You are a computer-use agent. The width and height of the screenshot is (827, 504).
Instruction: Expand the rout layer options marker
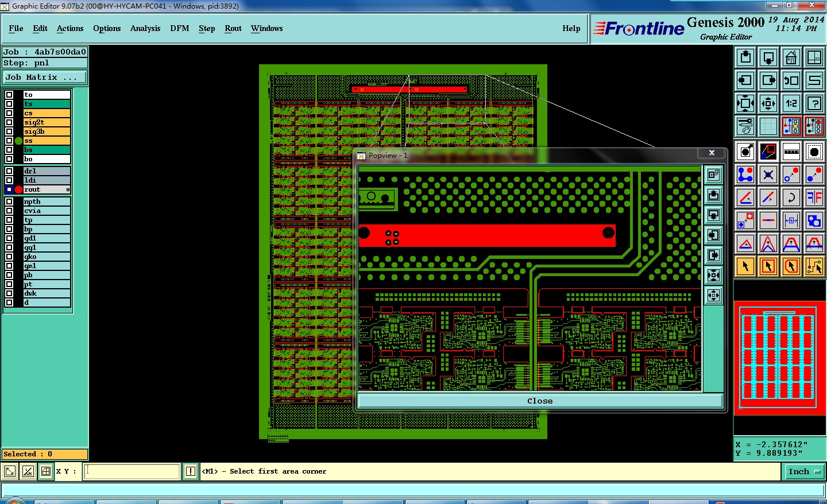pyautogui.click(x=68, y=189)
